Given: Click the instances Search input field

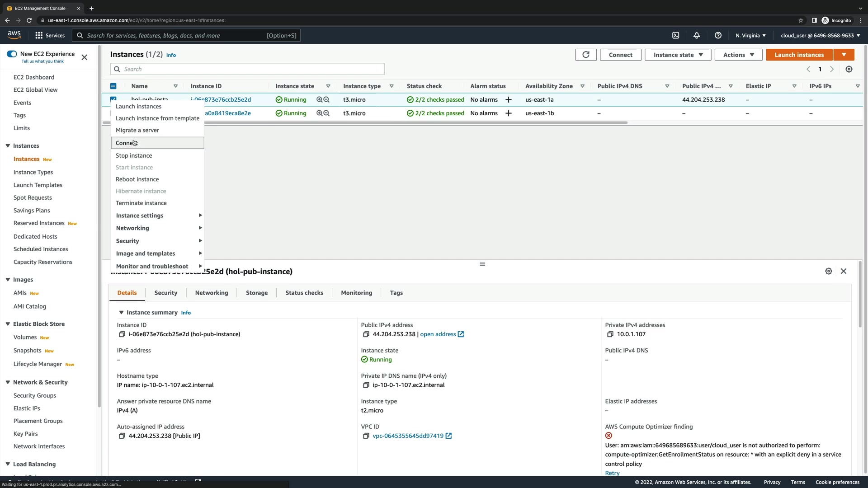Looking at the screenshot, I should [247, 69].
